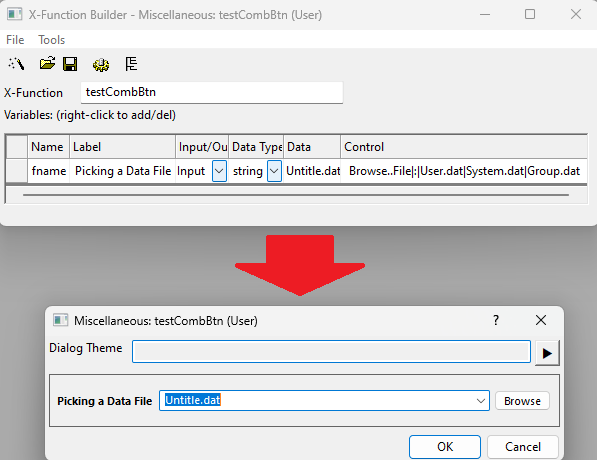Open the Tools menu
The image size is (597, 460).
click(51, 40)
